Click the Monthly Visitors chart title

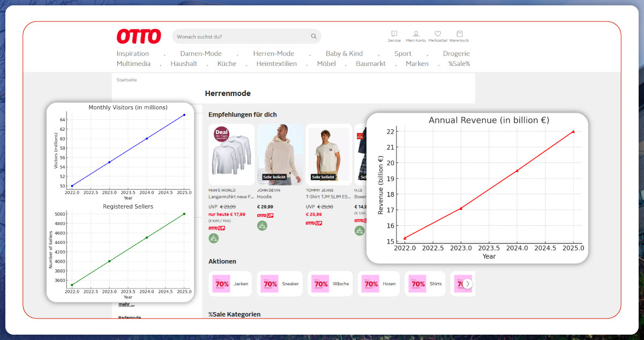[x=128, y=107]
